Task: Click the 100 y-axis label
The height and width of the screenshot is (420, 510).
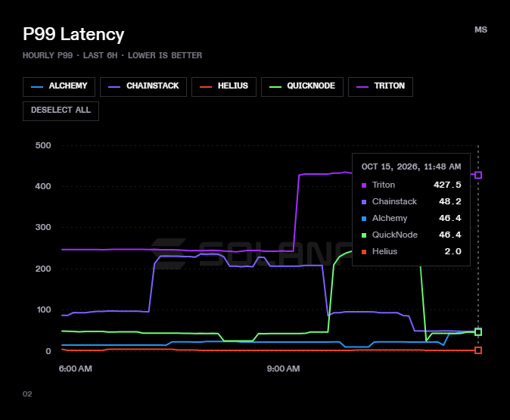Action: click(x=44, y=310)
